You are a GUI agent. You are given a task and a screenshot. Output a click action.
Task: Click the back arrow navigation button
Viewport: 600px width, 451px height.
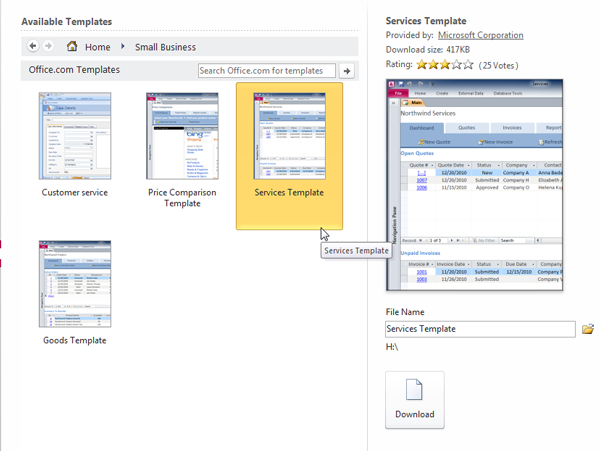pyautogui.click(x=33, y=46)
